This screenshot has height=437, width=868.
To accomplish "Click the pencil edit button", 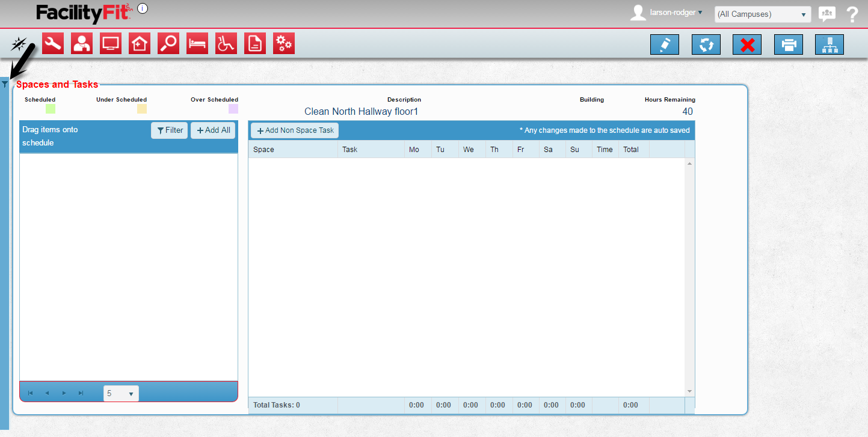I will coord(665,44).
